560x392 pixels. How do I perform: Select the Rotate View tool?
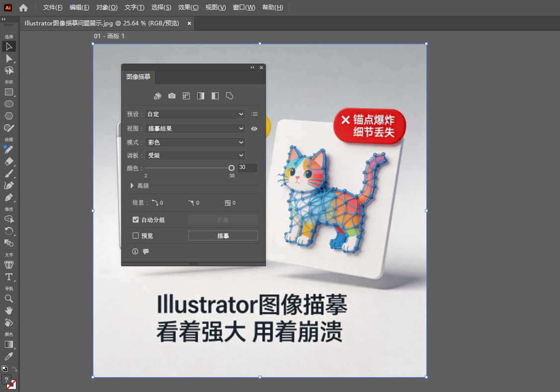click(x=9, y=322)
